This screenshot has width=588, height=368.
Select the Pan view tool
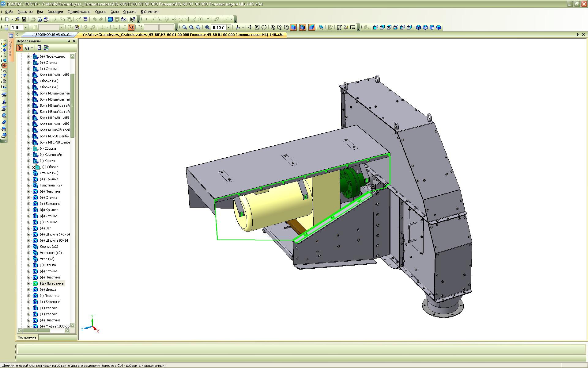(x=250, y=27)
